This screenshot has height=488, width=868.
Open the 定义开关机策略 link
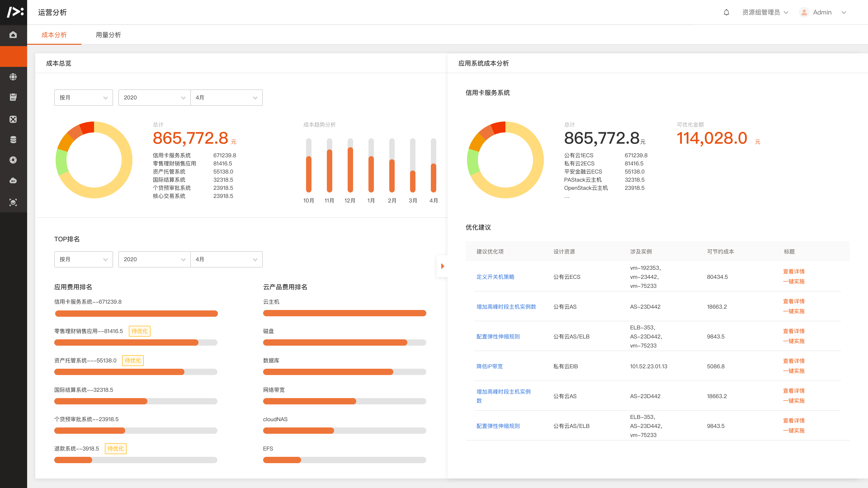(495, 277)
